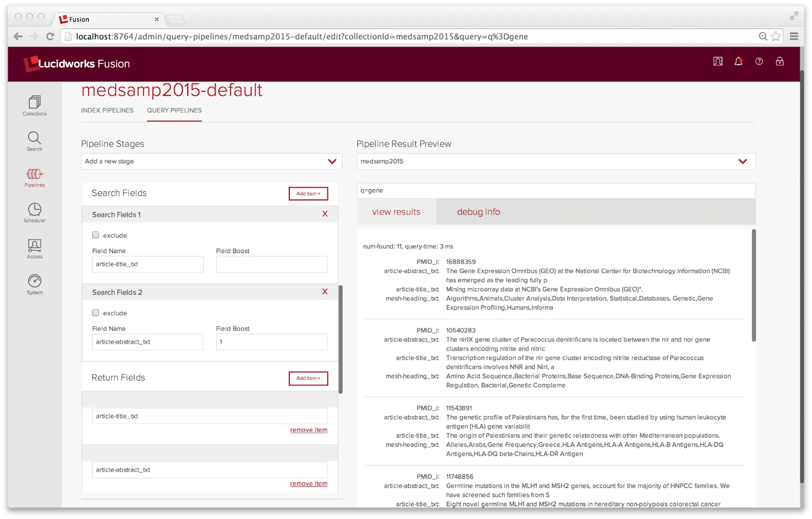Click PMID value 10540283

point(461,330)
